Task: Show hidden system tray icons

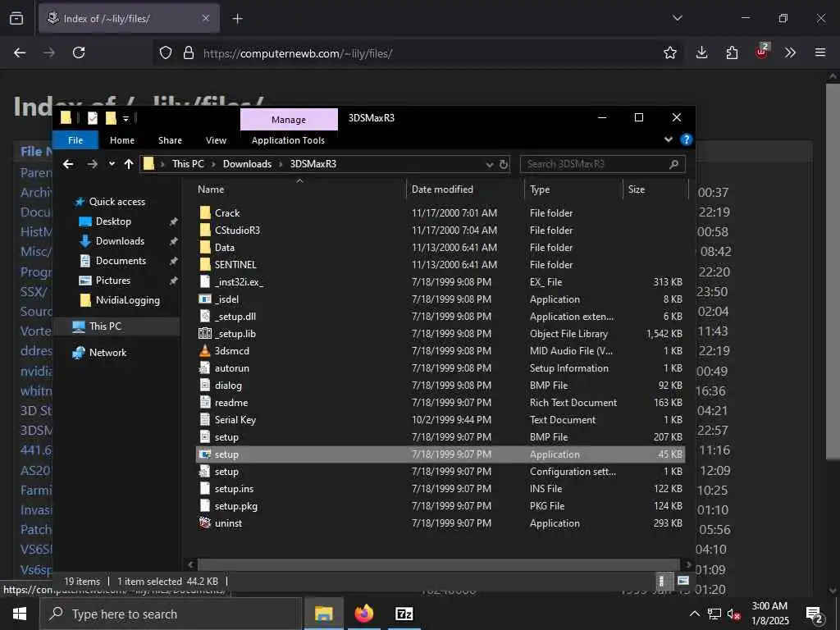Action: point(694,614)
